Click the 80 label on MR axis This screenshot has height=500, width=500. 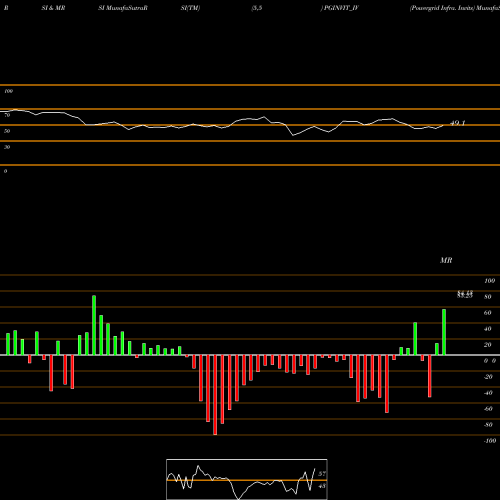(x=488, y=297)
